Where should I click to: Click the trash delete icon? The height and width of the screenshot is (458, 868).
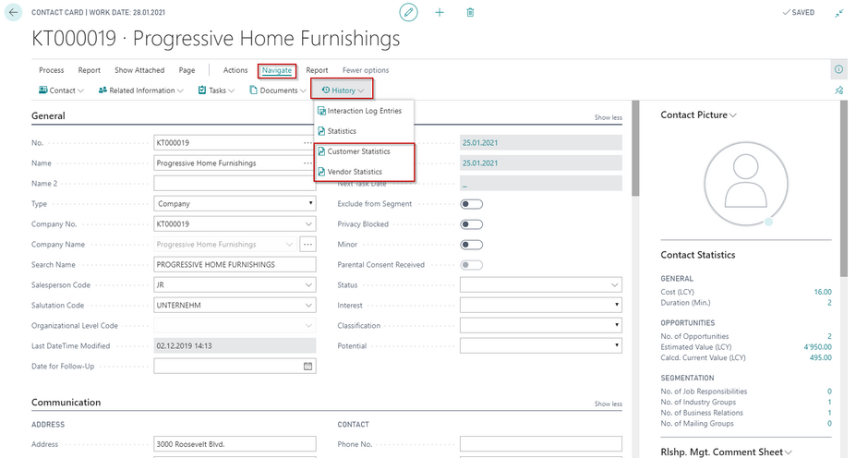470,12
